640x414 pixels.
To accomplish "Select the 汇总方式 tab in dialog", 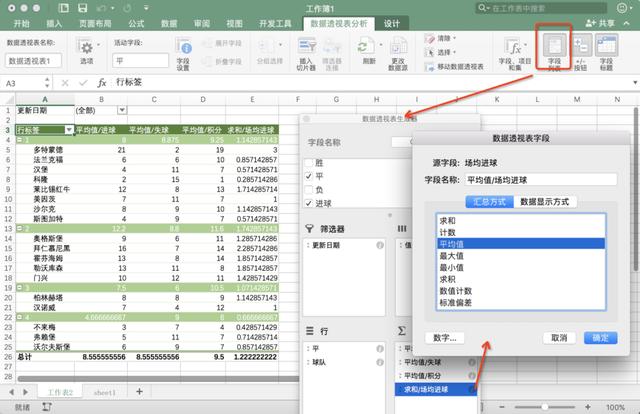I will pyautogui.click(x=489, y=202).
